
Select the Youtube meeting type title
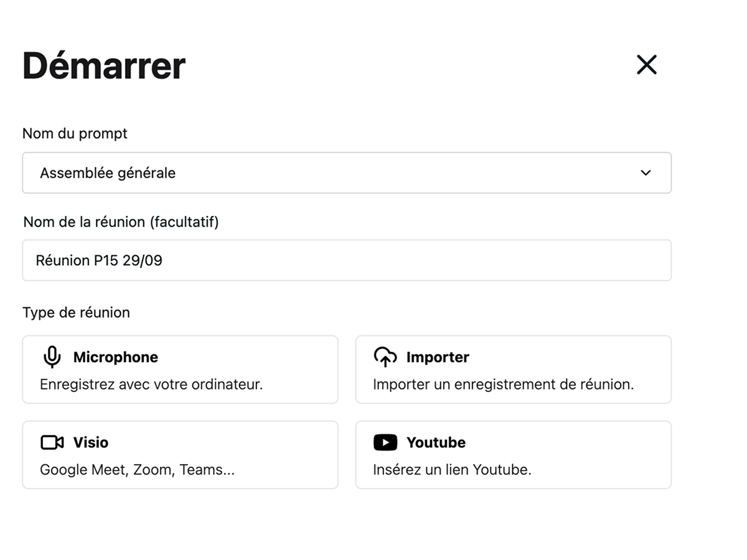tap(436, 442)
